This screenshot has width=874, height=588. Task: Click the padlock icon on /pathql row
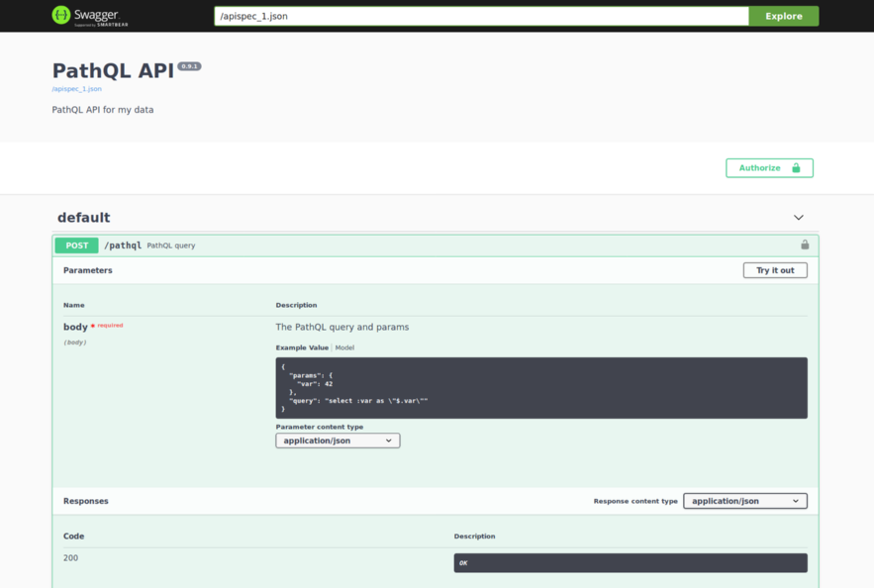coord(805,245)
